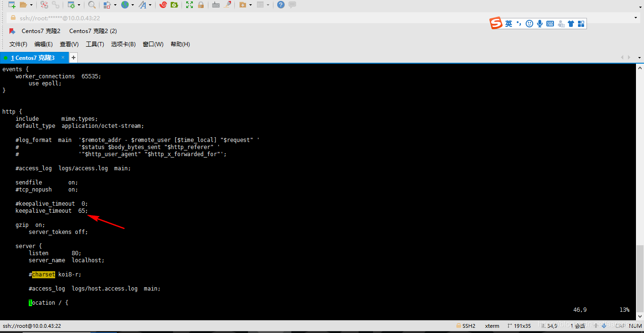Click the padlock lock-screen toolbar icon
The width and height of the screenshot is (644, 333).
click(x=201, y=5)
